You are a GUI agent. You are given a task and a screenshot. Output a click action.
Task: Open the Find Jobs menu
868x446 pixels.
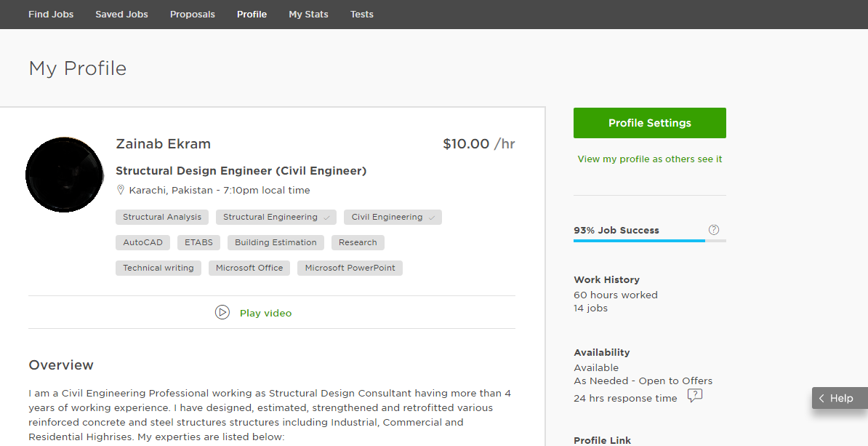point(51,14)
